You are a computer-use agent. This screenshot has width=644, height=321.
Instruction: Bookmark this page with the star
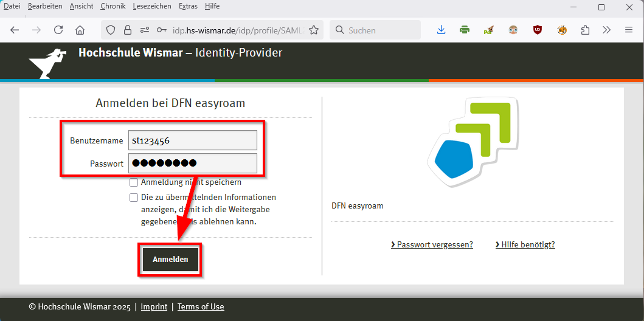click(x=314, y=30)
